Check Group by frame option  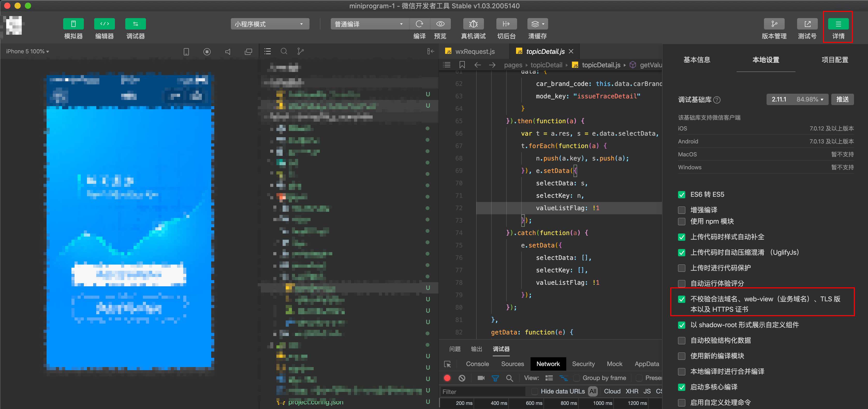[x=576, y=378]
